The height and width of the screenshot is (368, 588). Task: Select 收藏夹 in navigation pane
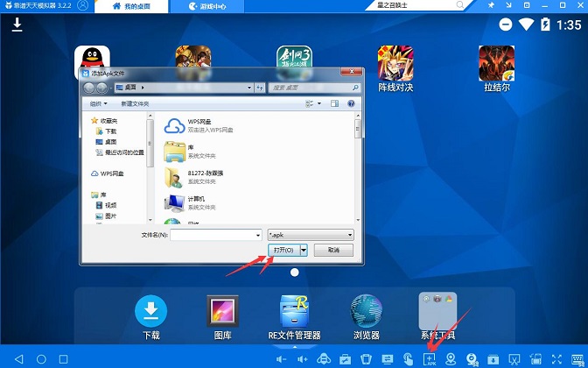104,121
